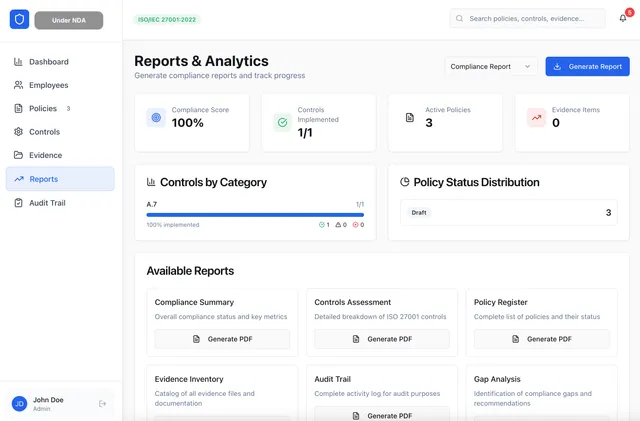Select the Reports sidebar item
Image resolution: width=640 pixels, height=421 pixels.
pos(60,179)
